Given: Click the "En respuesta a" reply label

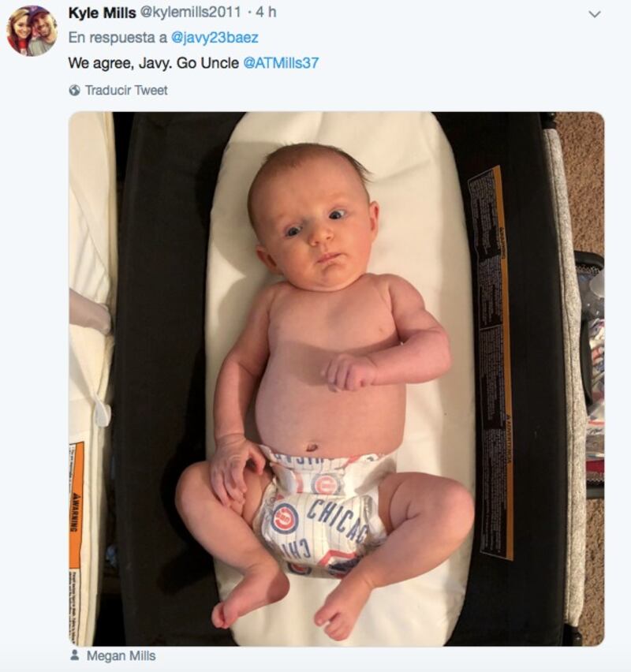Looking at the screenshot, I should point(117,37).
